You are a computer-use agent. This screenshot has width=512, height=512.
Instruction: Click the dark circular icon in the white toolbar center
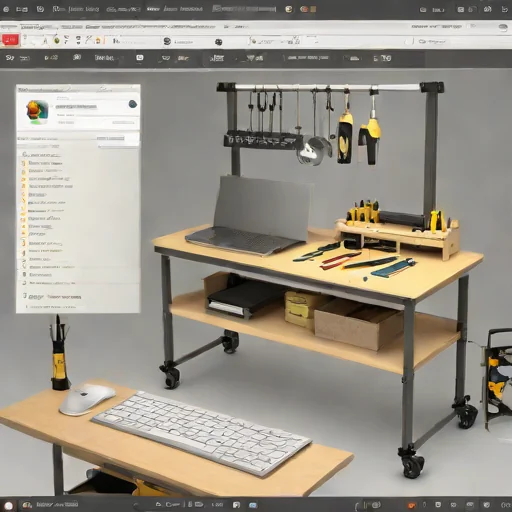pos(167,41)
